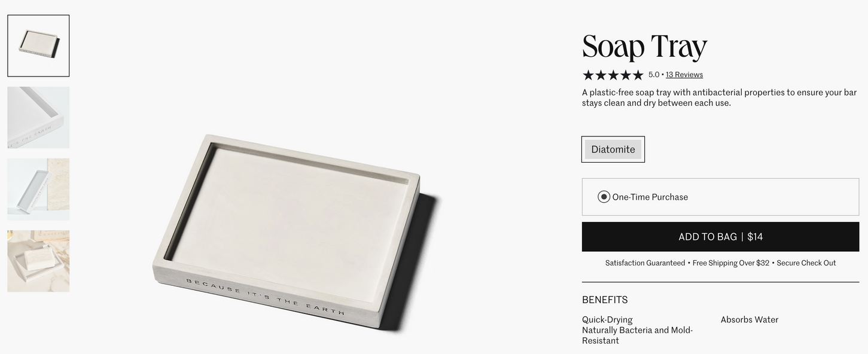The width and height of the screenshot is (868, 354).
Task: Click the first rating star
Action: (x=588, y=75)
